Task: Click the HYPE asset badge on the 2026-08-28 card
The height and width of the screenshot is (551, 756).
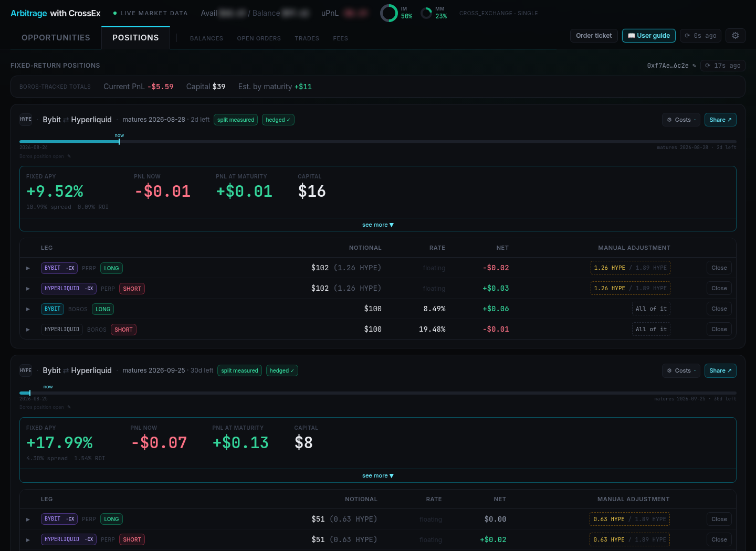Action: pyautogui.click(x=26, y=120)
